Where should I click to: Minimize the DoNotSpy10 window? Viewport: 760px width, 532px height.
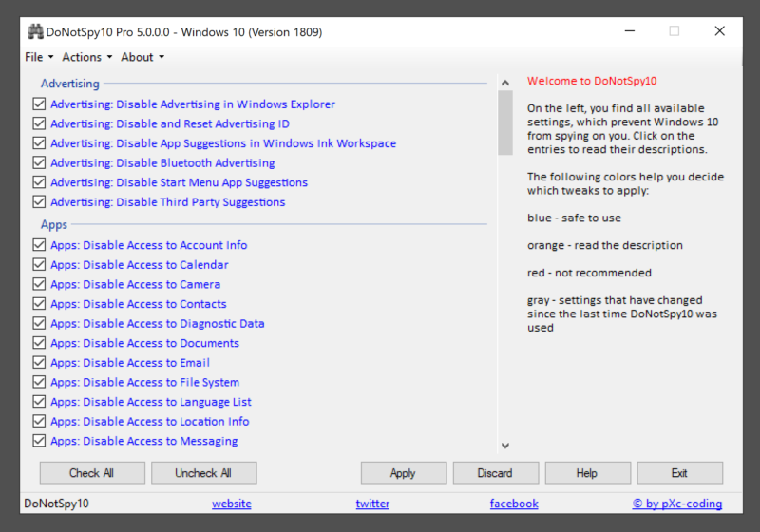629,31
